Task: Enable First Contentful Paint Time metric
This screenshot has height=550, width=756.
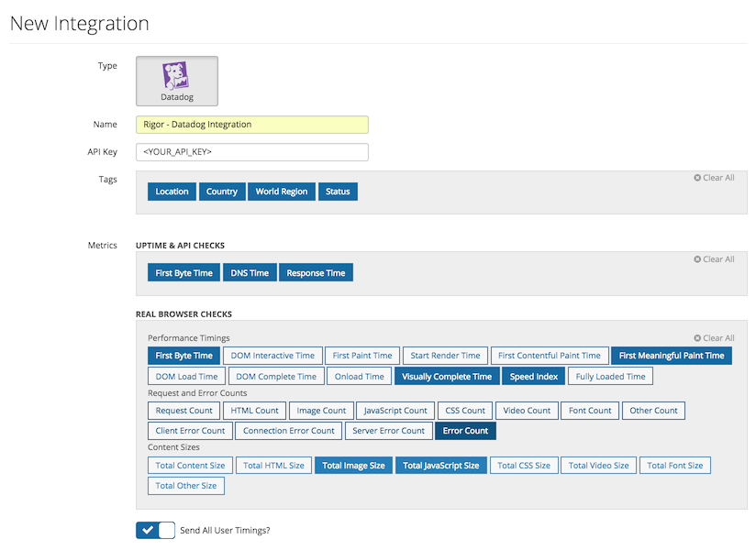Action: tap(550, 356)
